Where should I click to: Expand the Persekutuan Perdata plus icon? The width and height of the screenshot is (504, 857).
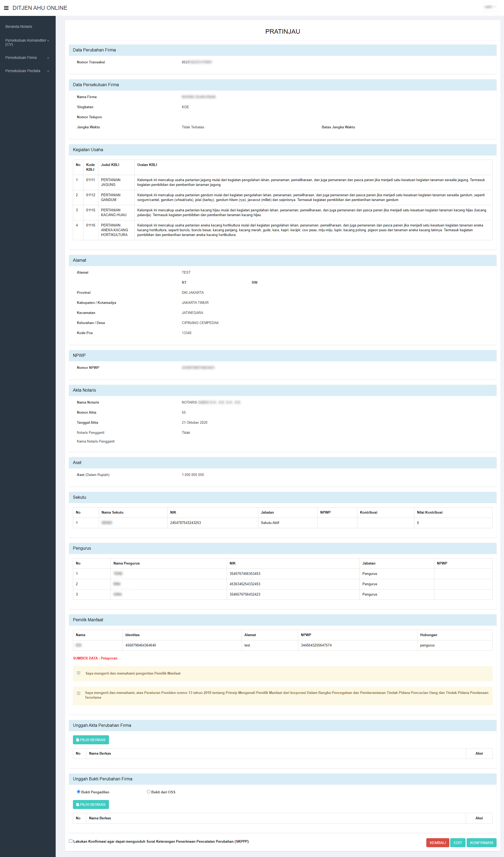pyautogui.click(x=48, y=71)
